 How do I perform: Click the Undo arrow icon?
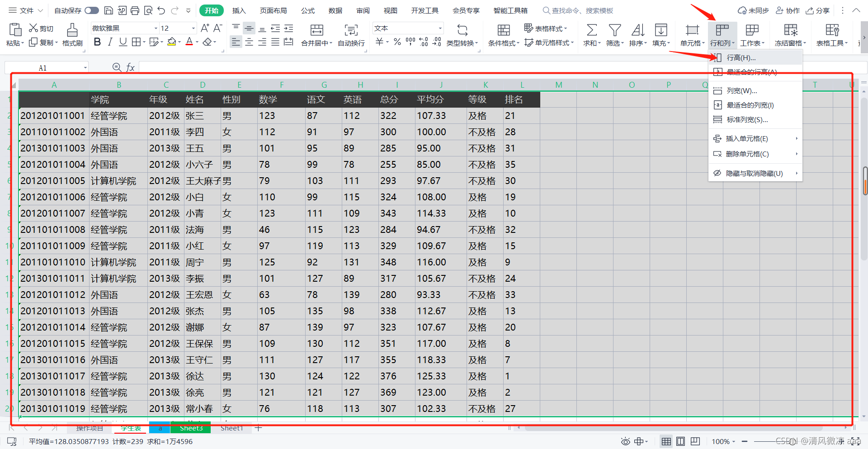click(161, 10)
